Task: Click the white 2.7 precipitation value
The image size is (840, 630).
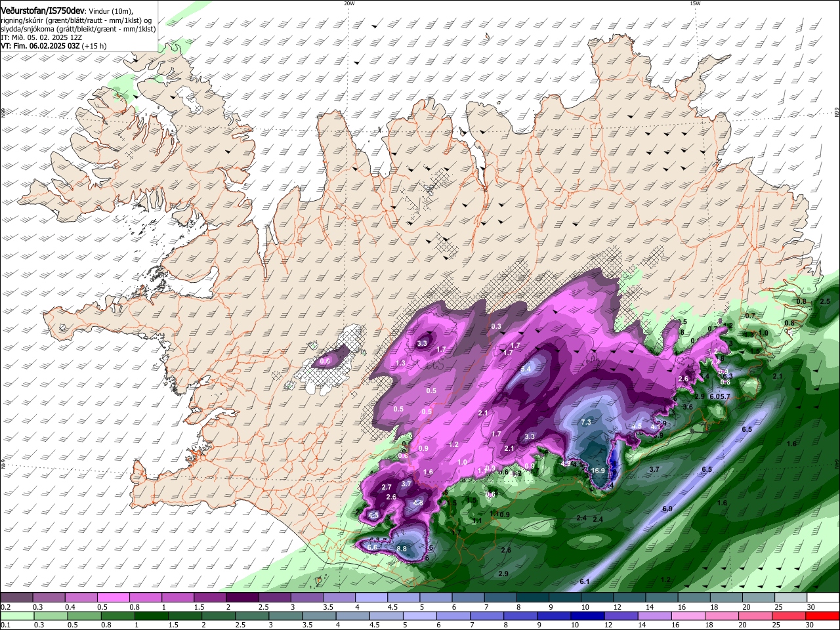Action: tap(387, 488)
